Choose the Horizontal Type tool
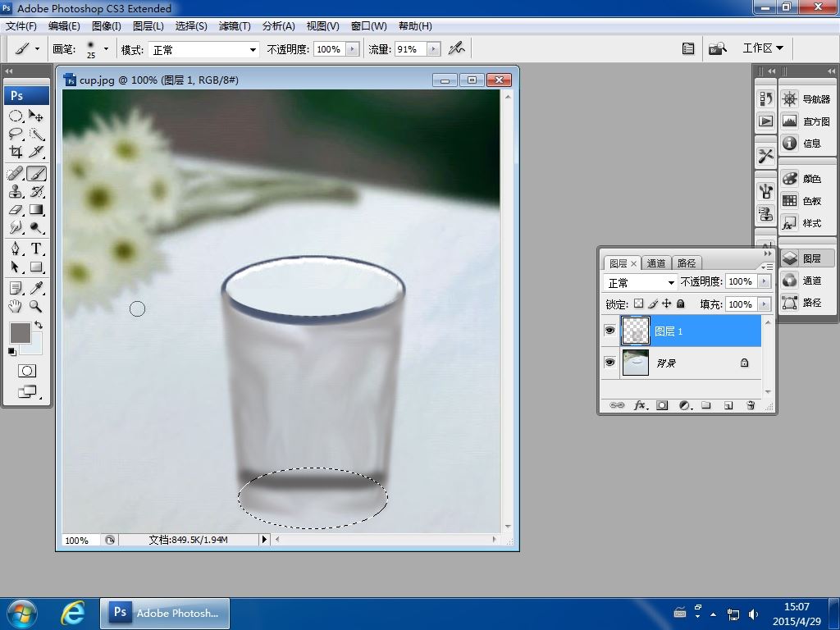This screenshot has width=840, height=630. point(36,249)
